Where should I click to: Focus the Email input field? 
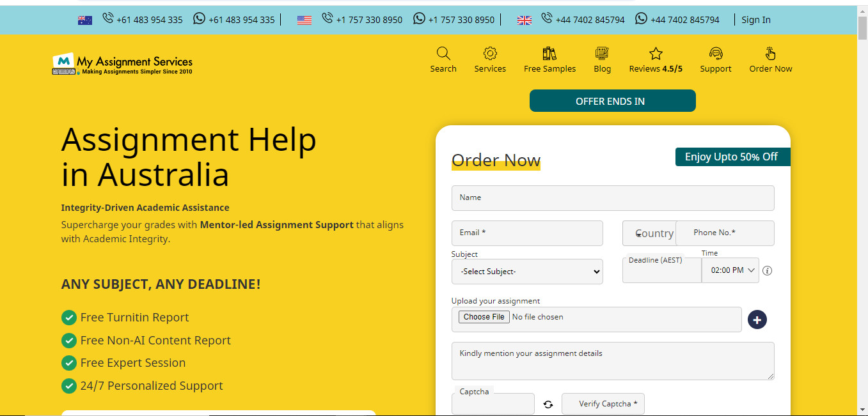click(x=527, y=233)
